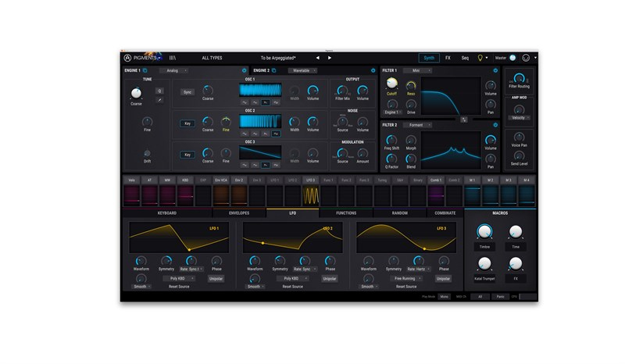The height and width of the screenshot is (364, 625).
Task: Toggle LFO 1 Unipolar button
Action: coord(216,279)
